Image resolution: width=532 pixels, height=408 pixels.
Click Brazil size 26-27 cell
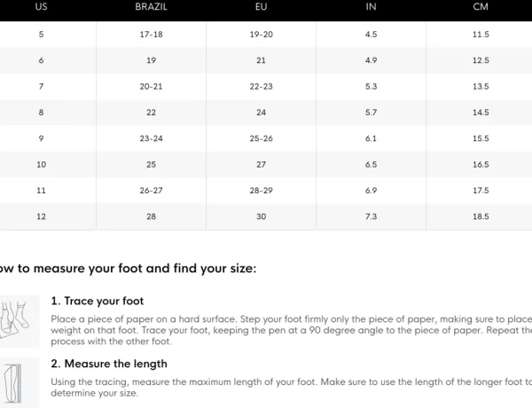click(x=151, y=191)
